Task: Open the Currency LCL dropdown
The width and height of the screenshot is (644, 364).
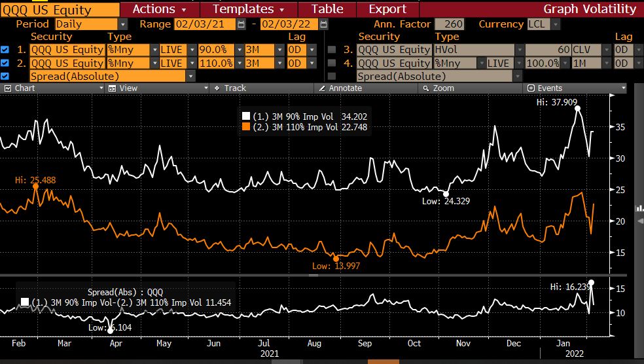Action: (x=556, y=24)
